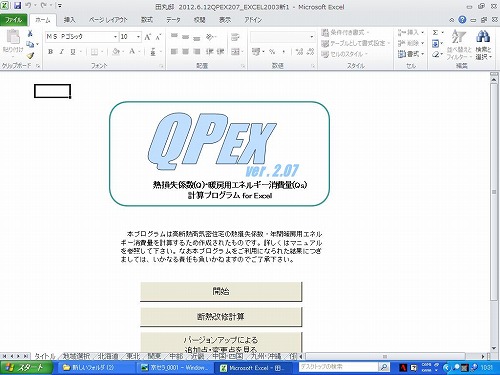Click the 断熱改修計算 button
This screenshot has width=500, height=375.
coord(221,317)
